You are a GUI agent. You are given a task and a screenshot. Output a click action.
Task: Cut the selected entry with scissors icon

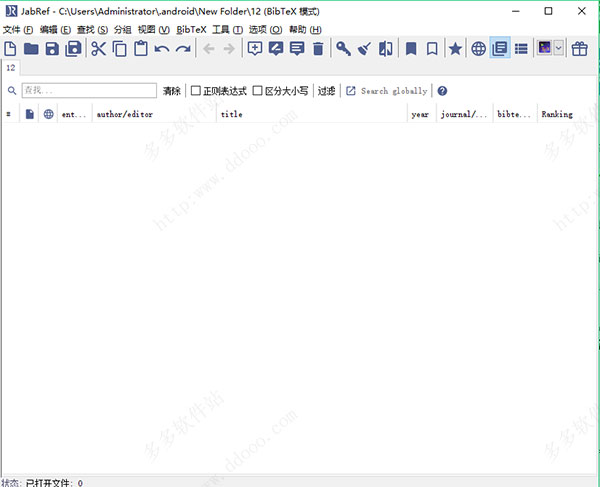98,49
